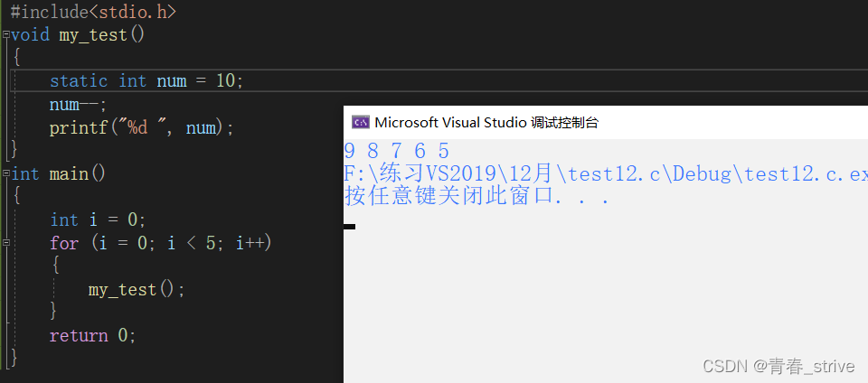Click the int main() function signature
Image resolution: width=868 pixels, height=383 pixels.
click(58, 174)
